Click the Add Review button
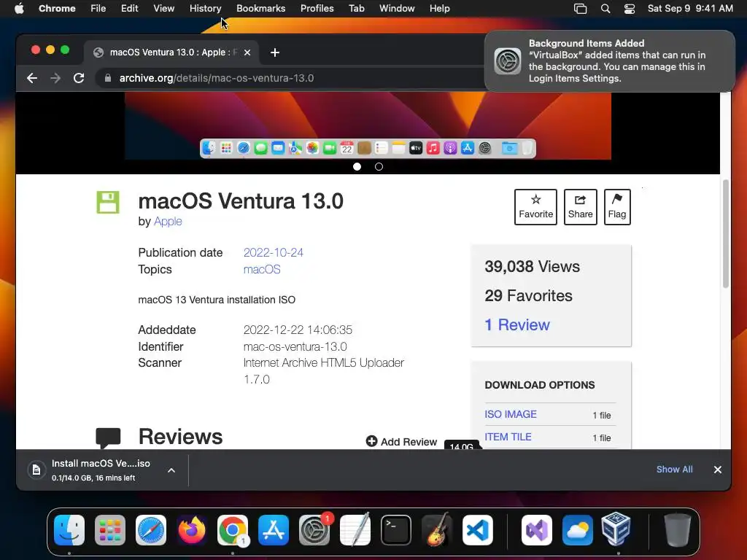Viewport: 747px width, 560px height. click(x=401, y=441)
